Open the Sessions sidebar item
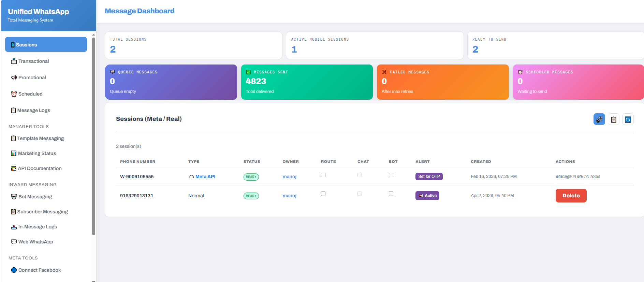The height and width of the screenshot is (282, 644). tap(46, 44)
